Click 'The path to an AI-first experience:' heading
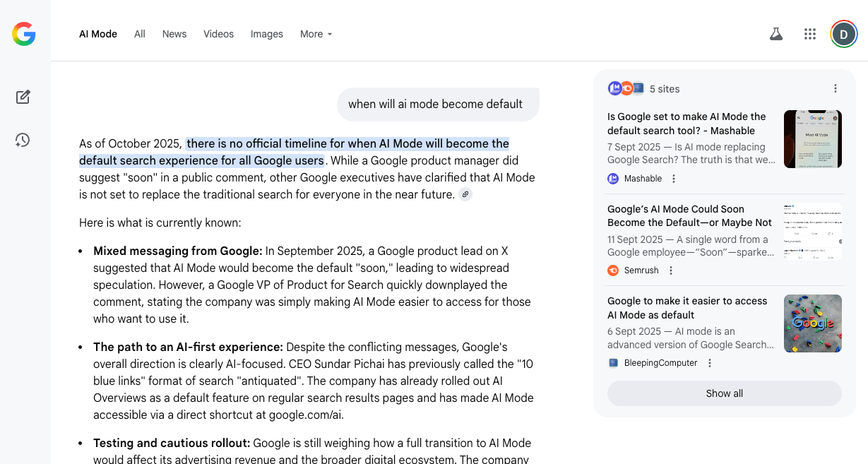The width and height of the screenshot is (868, 464). click(x=188, y=347)
